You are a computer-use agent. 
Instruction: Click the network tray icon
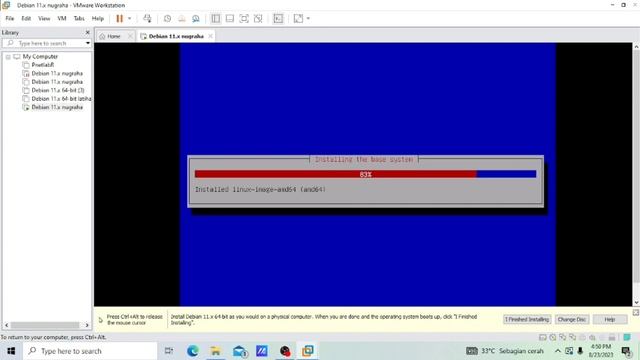pyautogui.click(x=569, y=351)
